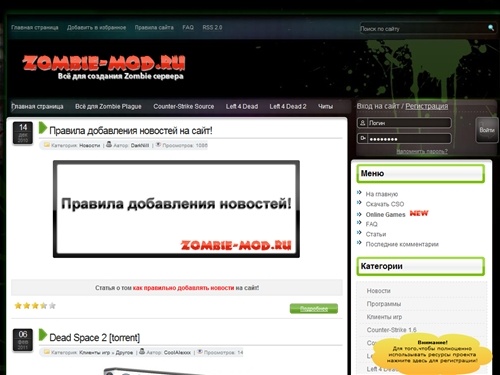Open RSS 2.0 feed link
Image resolution: width=500 pixels, height=375 pixels.
coord(212,28)
